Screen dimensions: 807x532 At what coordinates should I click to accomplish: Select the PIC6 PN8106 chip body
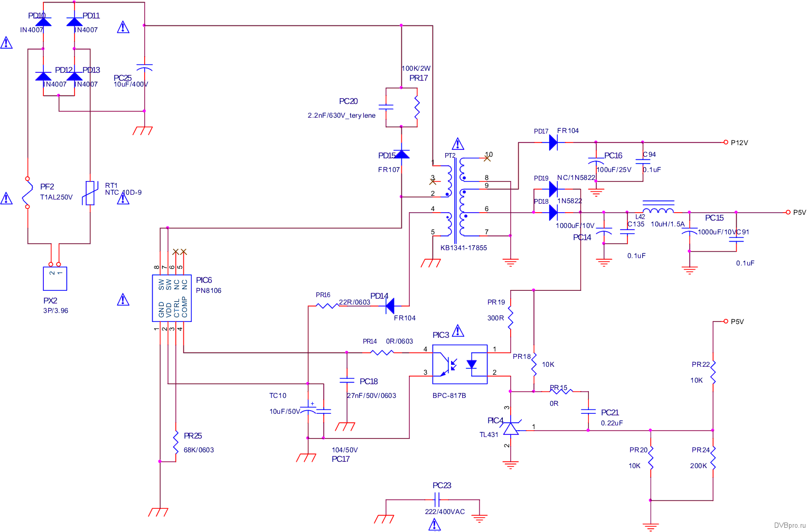pyautogui.click(x=172, y=298)
